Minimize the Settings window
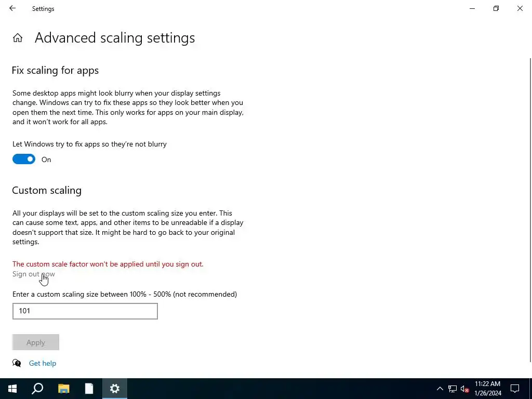Viewport: 532px width, 399px height. point(472,8)
